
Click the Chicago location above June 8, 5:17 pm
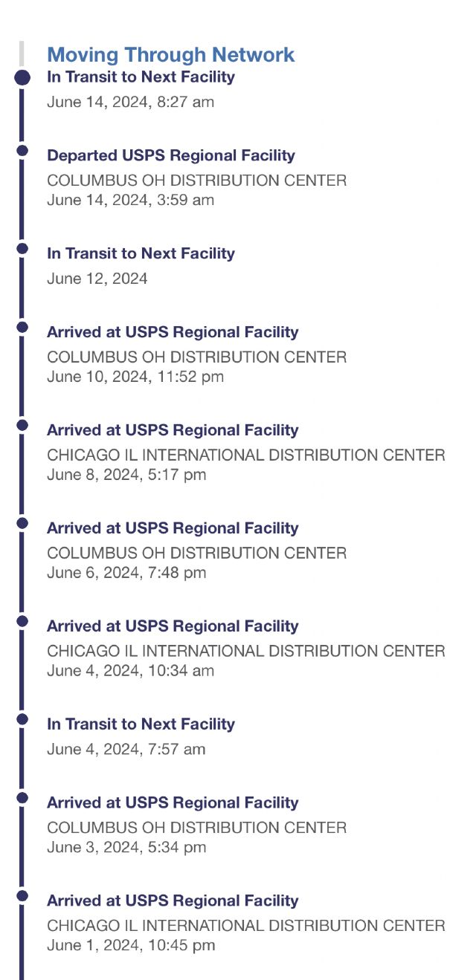245,455
